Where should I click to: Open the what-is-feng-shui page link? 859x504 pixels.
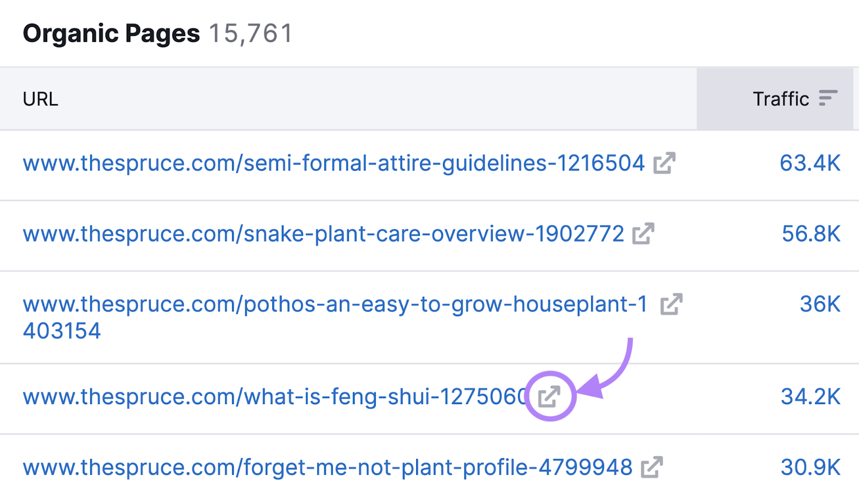pyautogui.click(x=275, y=397)
